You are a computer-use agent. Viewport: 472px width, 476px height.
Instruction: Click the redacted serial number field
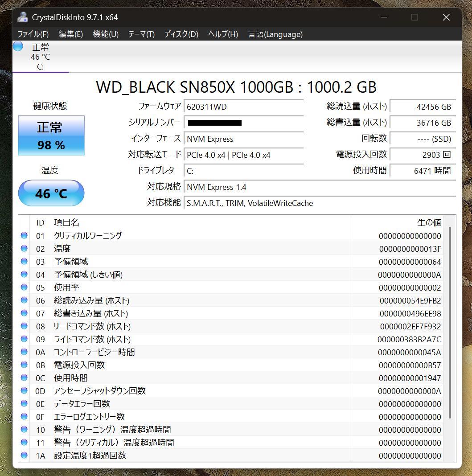243,123
